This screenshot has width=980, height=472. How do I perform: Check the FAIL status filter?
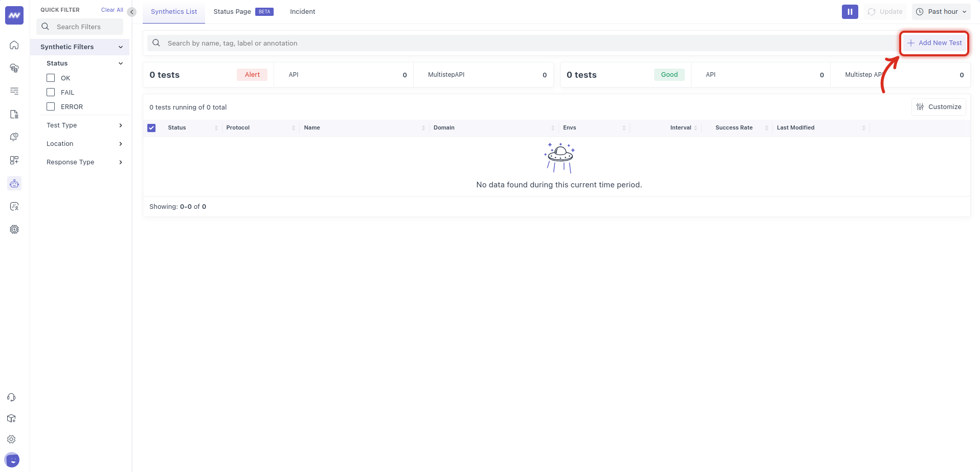click(51, 92)
